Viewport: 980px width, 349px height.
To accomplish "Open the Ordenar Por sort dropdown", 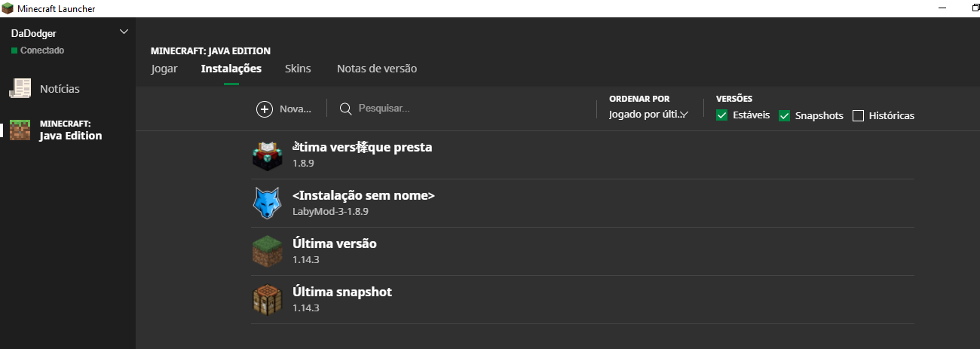I will coord(649,115).
